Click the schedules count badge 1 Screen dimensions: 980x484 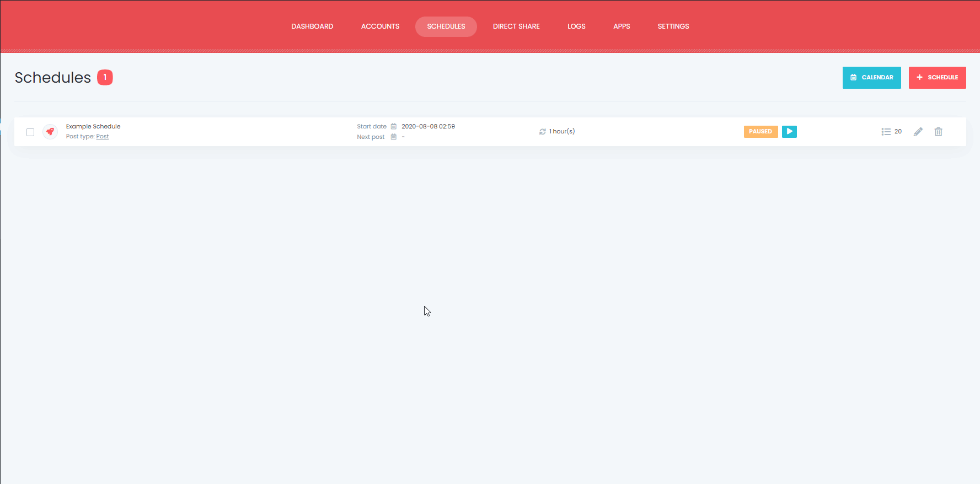point(105,78)
